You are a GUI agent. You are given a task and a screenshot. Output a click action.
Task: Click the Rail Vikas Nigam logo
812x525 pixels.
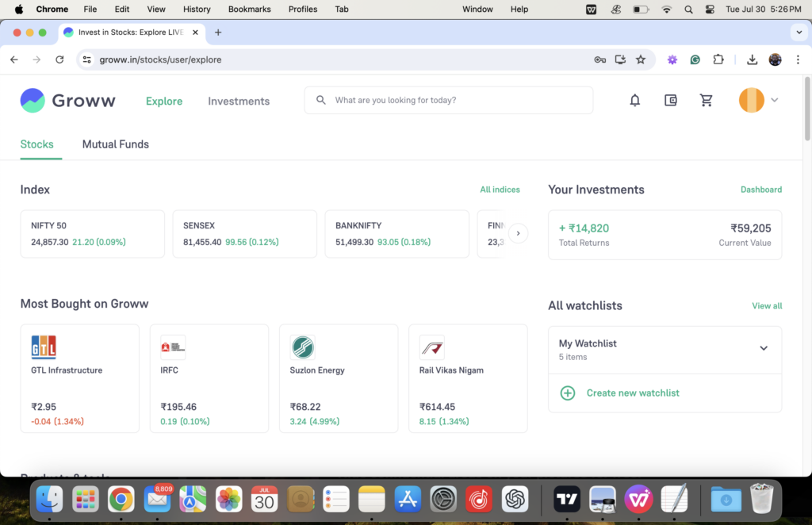tap(432, 347)
